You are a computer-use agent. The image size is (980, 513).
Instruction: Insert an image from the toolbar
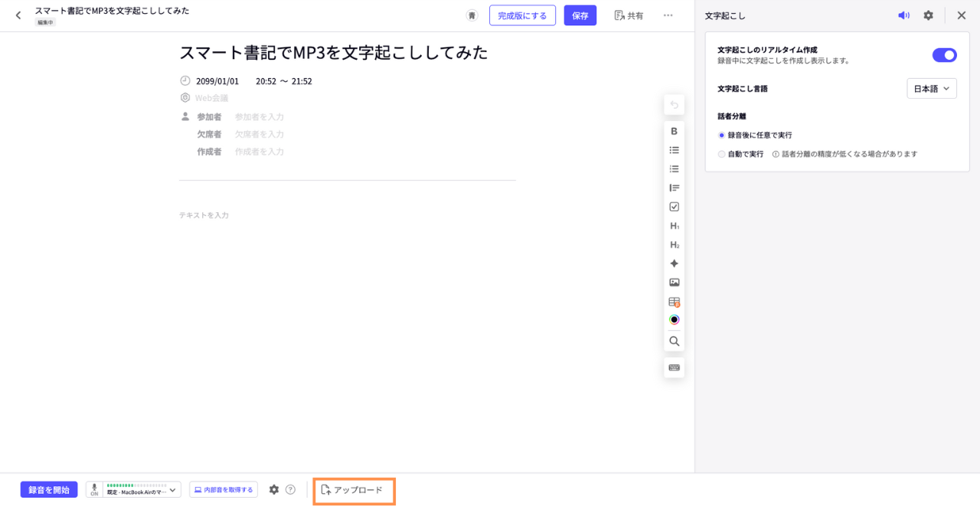(x=674, y=283)
